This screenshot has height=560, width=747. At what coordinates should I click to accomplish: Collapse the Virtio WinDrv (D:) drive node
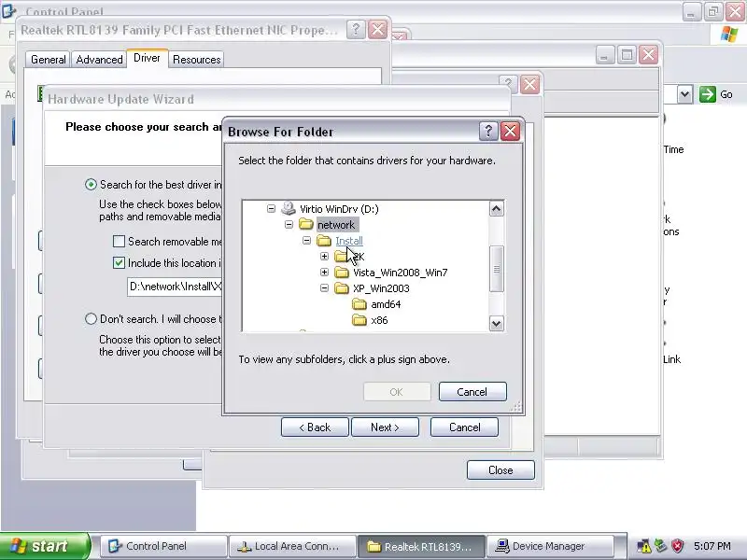(271, 208)
